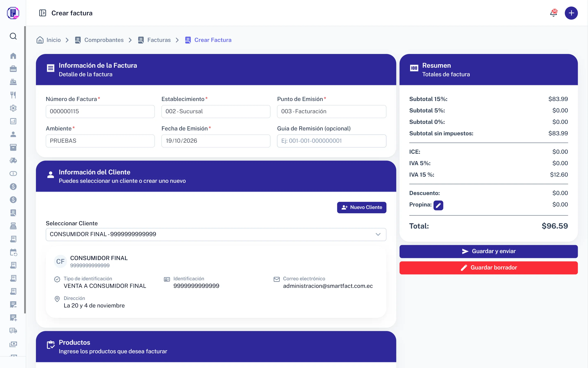The height and width of the screenshot is (368, 588).
Task: Open the bar chart reports sidebar icon
Action: pyautogui.click(x=13, y=121)
